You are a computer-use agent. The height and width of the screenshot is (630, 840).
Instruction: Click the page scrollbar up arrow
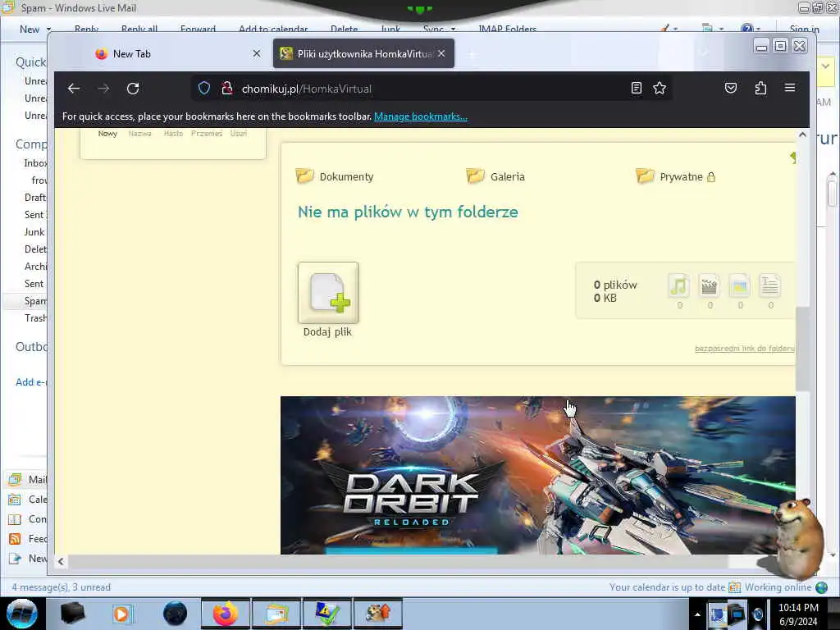pyautogui.click(x=802, y=135)
